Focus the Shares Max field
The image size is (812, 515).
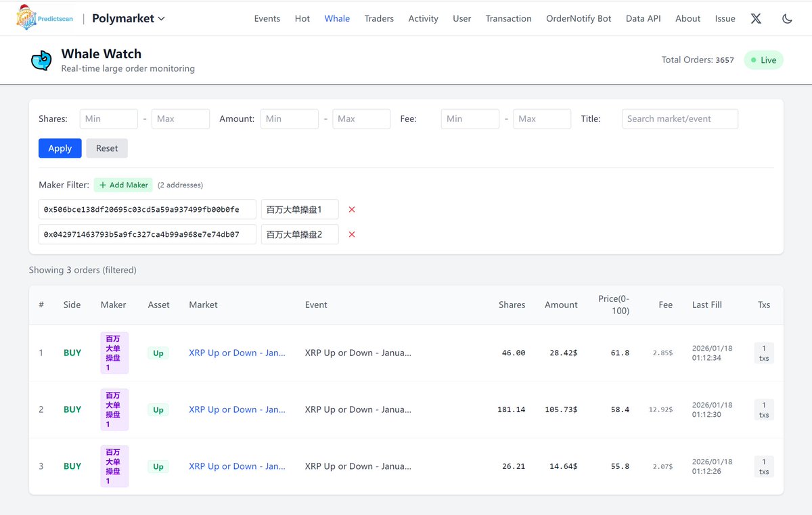(x=181, y=118)
